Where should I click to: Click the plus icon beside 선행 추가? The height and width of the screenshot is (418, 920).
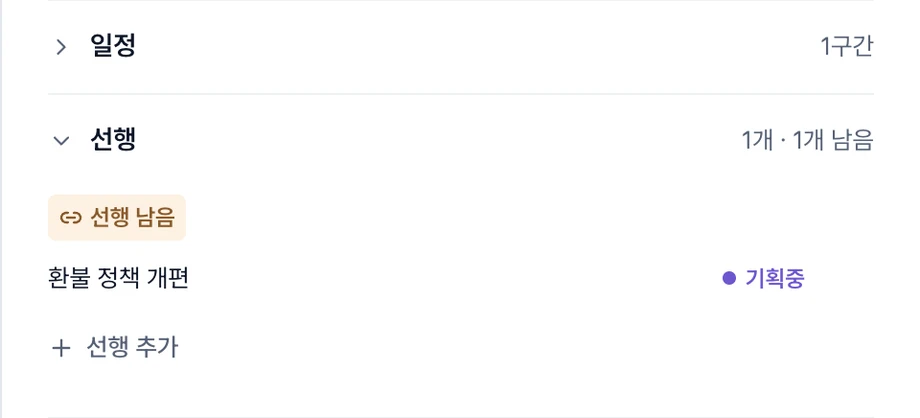(x=61, y=348)
